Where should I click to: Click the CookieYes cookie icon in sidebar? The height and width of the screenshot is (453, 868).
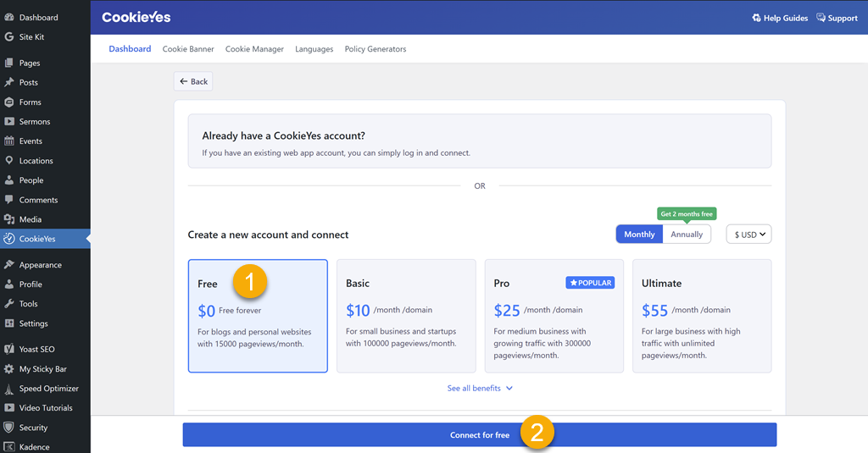click(x=8, y=239)
